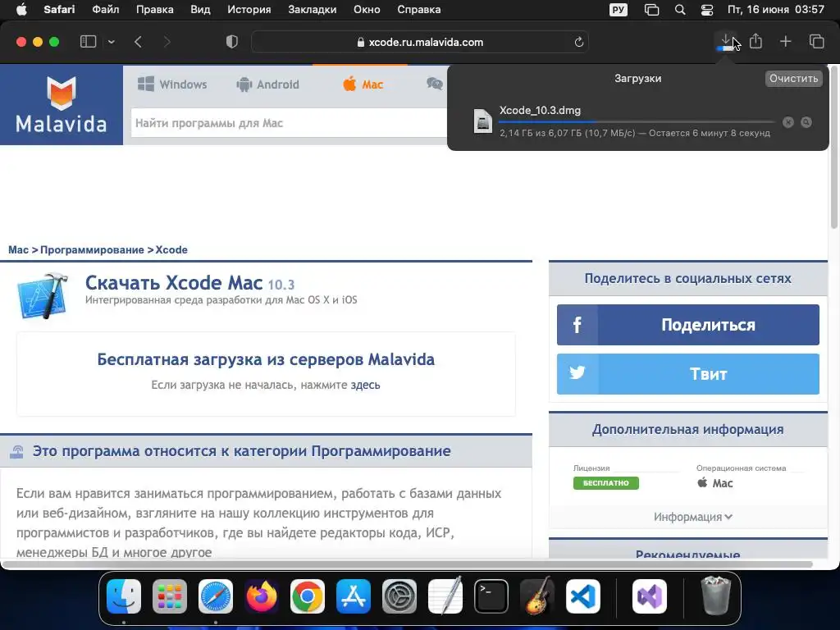Viewport: 840px width, 630px height.
Task: Reload the page with refresh icon
Action: click(x=578, y=42)
